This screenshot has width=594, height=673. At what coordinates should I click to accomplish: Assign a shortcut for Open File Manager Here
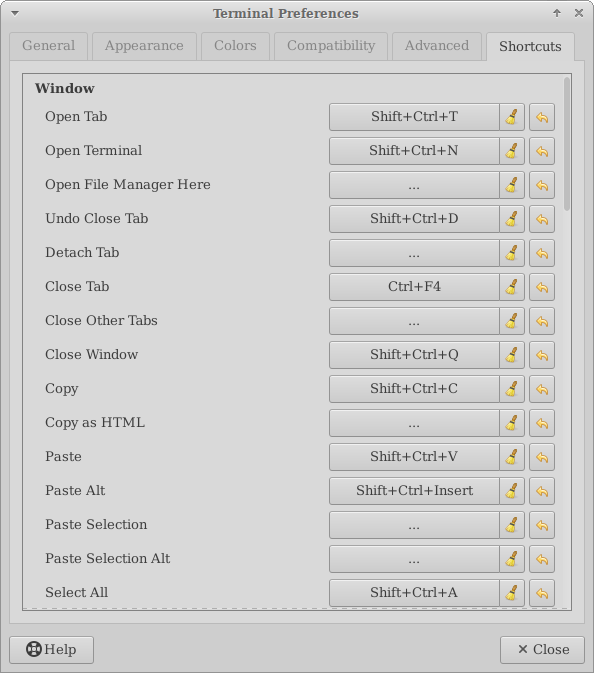414,185
